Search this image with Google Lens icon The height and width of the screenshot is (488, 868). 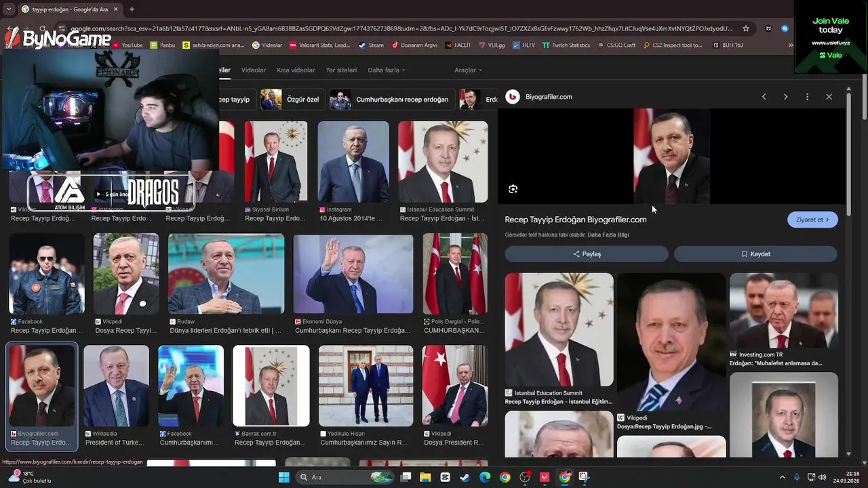tap(513, 189)
